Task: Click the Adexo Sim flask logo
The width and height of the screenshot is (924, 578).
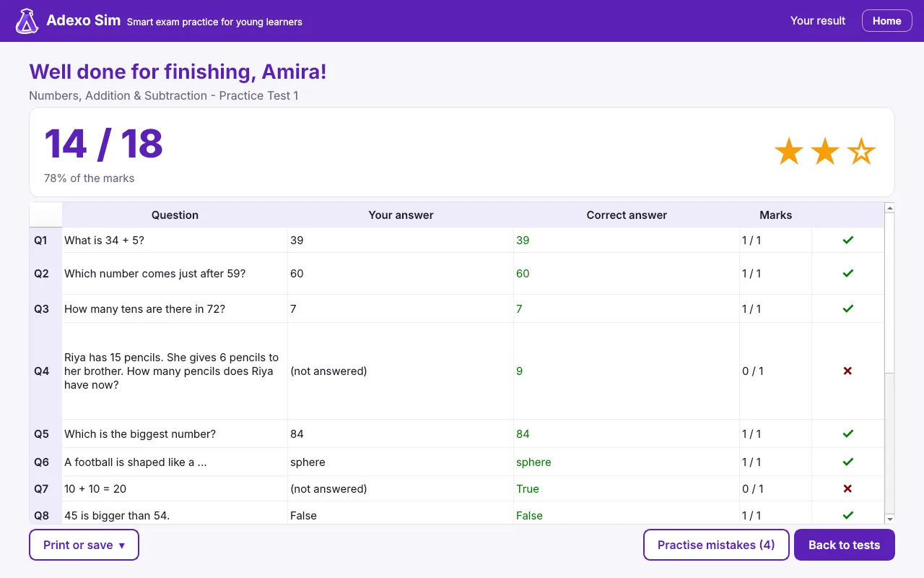Action: click(27, 21)
